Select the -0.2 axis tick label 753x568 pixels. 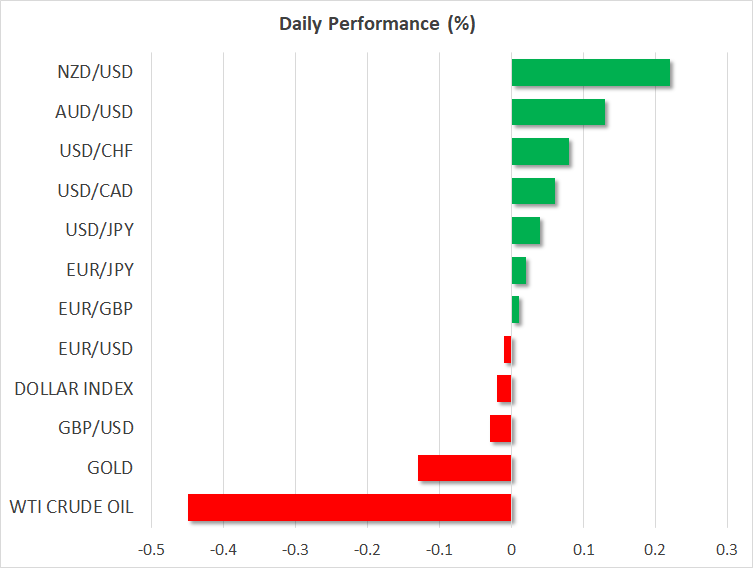[367, 549]
